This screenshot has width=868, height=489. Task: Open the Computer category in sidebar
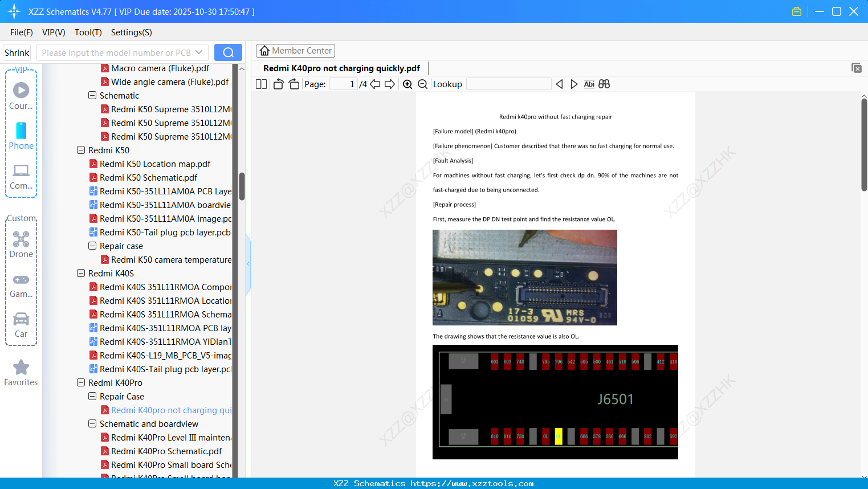(x=21, y=176)
